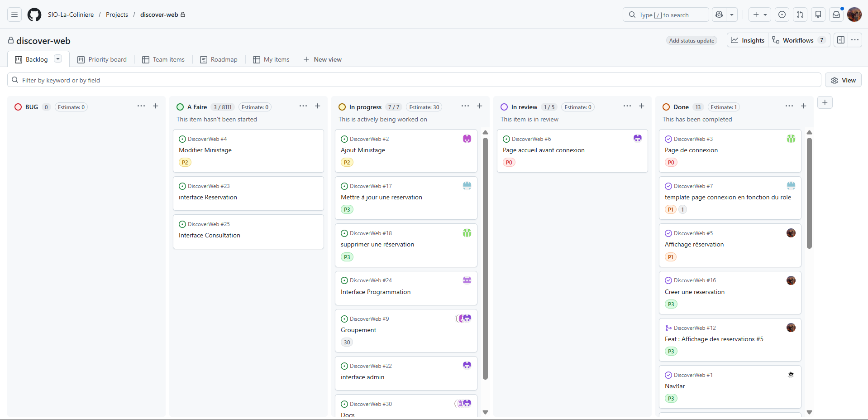868x420 pixels.
Task: Open the Page accueil avant connexion card
Action: point(543,150)
